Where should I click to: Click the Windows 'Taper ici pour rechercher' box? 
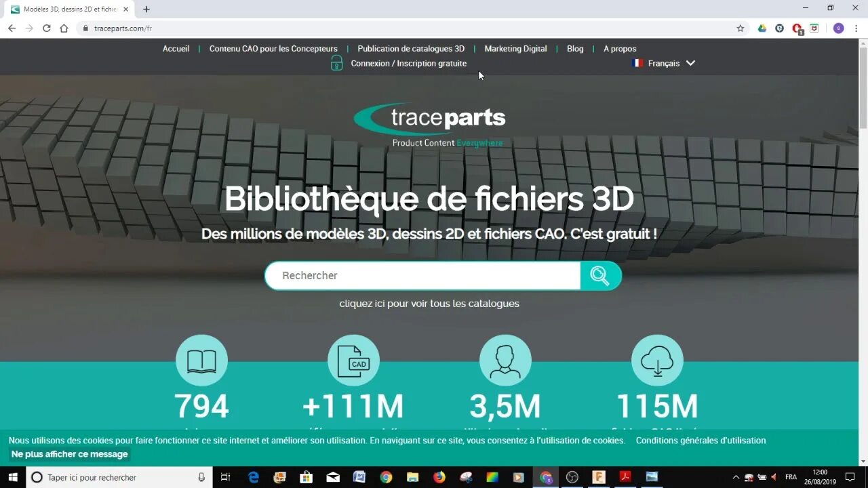(x=119, y=477)
